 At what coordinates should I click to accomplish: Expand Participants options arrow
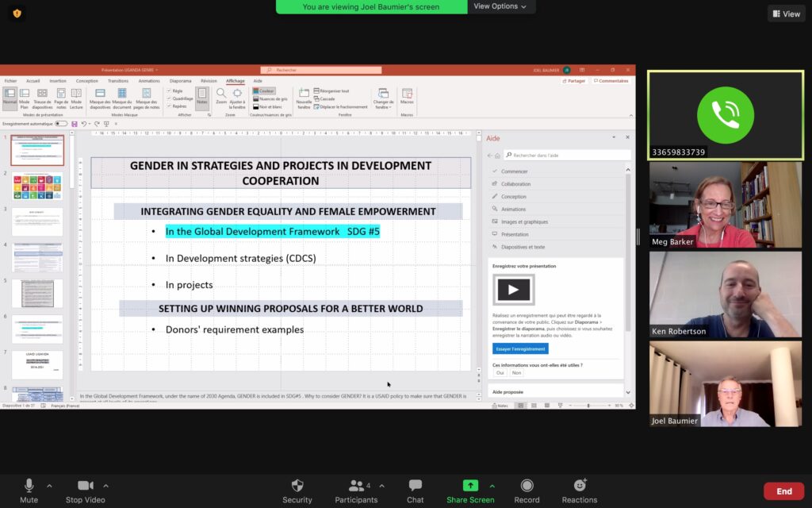(x=381, y=486)
